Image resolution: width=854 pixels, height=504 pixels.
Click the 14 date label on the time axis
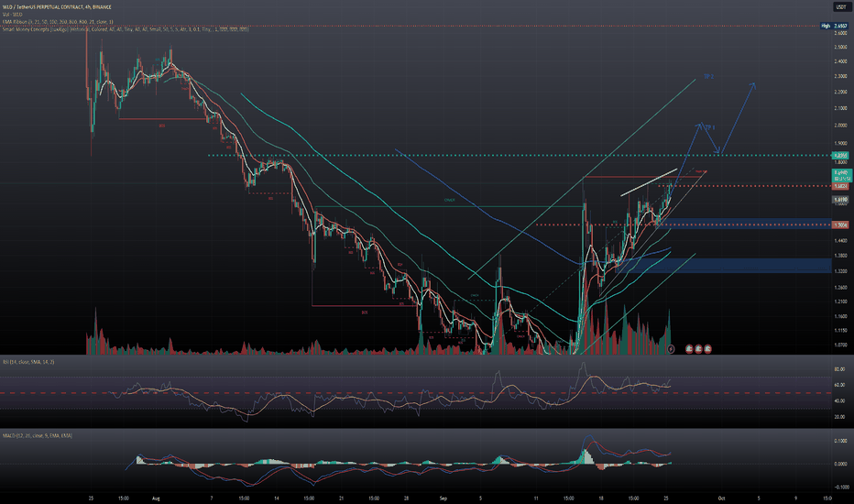pos(277,498)
